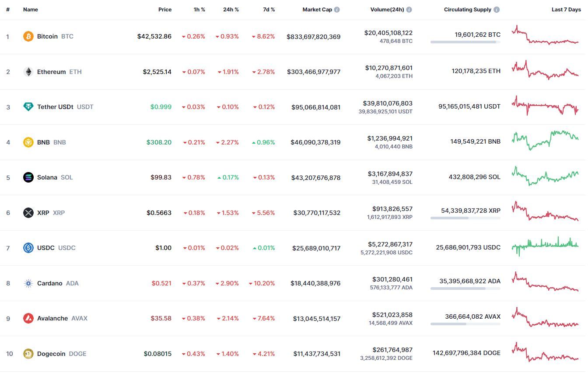Click the Tether USDt green logo
This screenshot has height=373, width=588.
point(28,107)
